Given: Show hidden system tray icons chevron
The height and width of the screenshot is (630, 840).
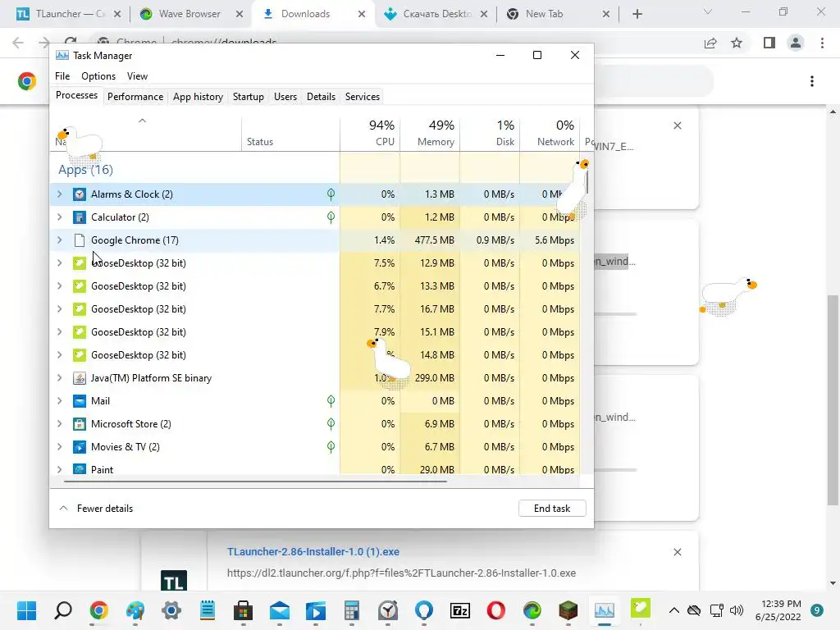Looking at the screenshot, I should click(674, 610).
